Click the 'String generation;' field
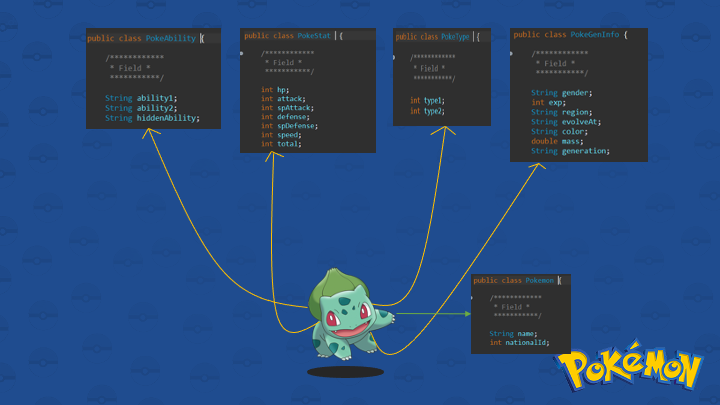Viewport: 720px width, 405px height. (x=571, y=151)
